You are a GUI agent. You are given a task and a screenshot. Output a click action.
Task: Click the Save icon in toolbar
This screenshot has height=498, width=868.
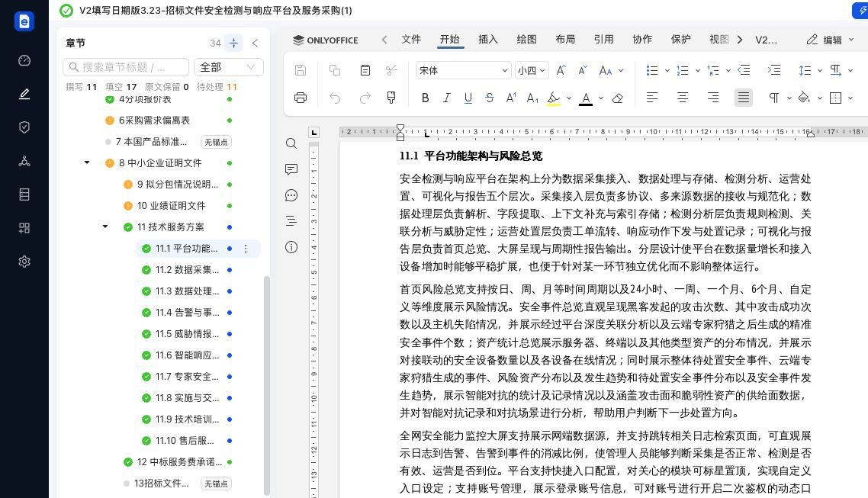[x=300, y=70]
